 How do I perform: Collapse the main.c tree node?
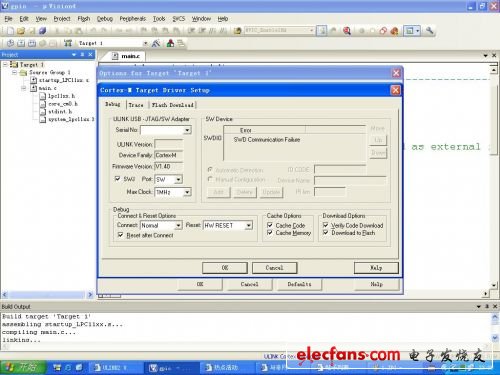coord(24,88)
